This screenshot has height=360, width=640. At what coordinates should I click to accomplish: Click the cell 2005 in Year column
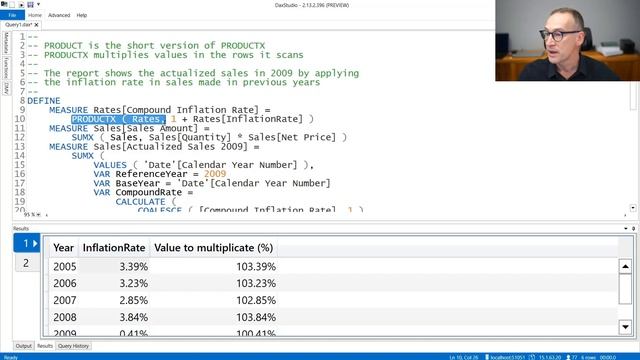64,267
